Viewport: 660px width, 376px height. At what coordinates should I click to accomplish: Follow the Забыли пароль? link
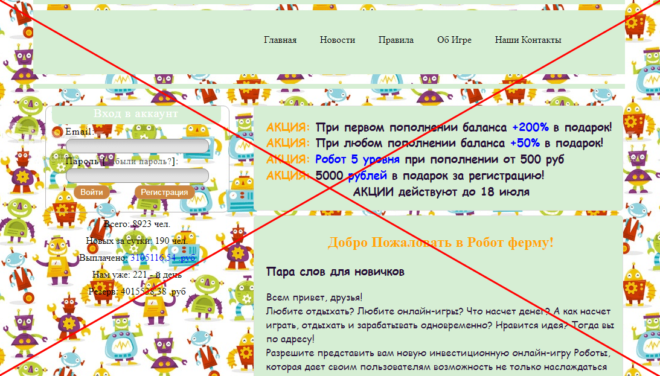point(139,161)
